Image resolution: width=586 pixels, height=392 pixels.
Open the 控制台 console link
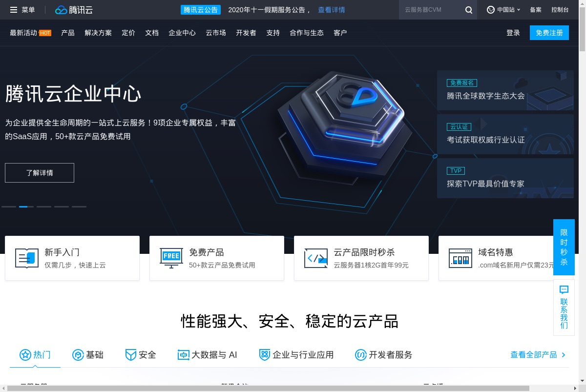point(560,10)
